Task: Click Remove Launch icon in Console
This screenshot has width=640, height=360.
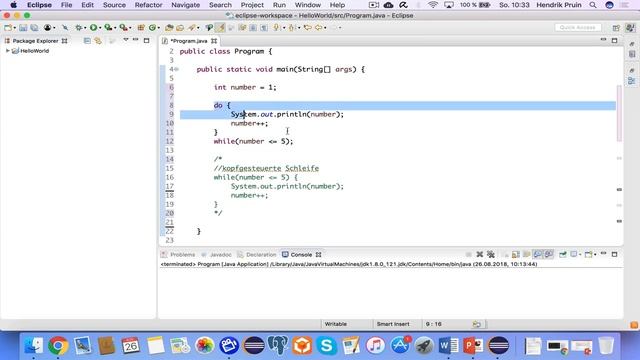Action: [x=480, y=254]
